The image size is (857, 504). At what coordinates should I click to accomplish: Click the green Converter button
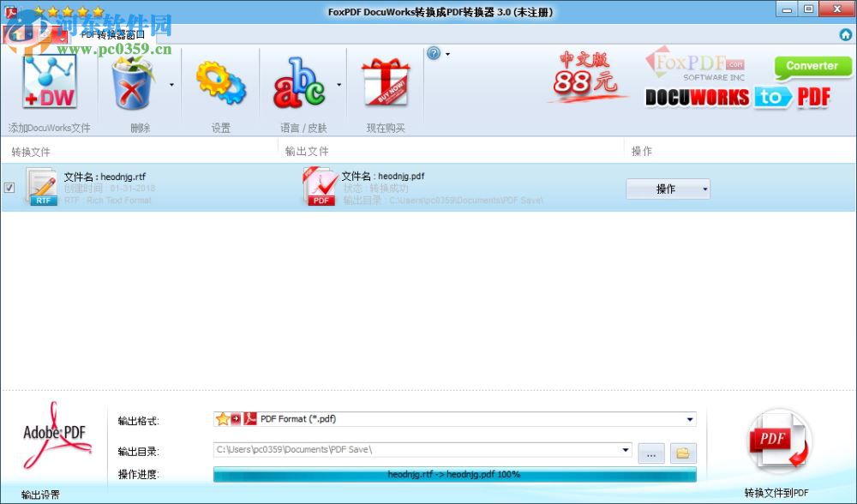point(812,66)
